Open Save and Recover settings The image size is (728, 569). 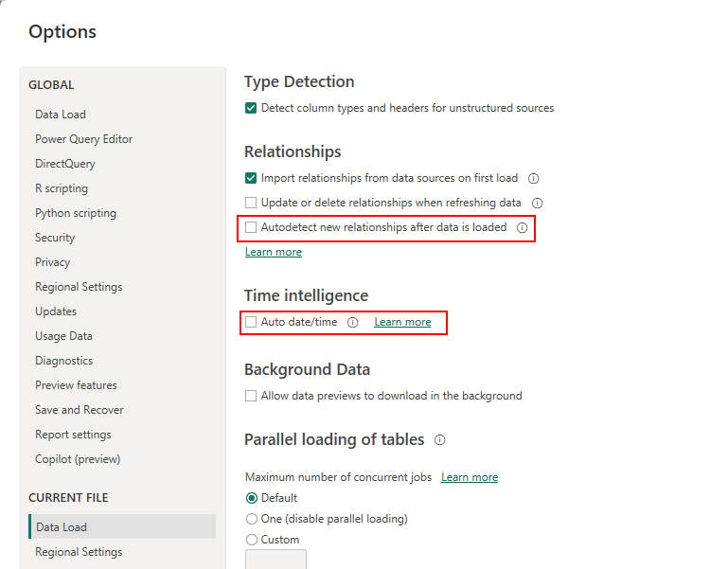pos(79,410)
